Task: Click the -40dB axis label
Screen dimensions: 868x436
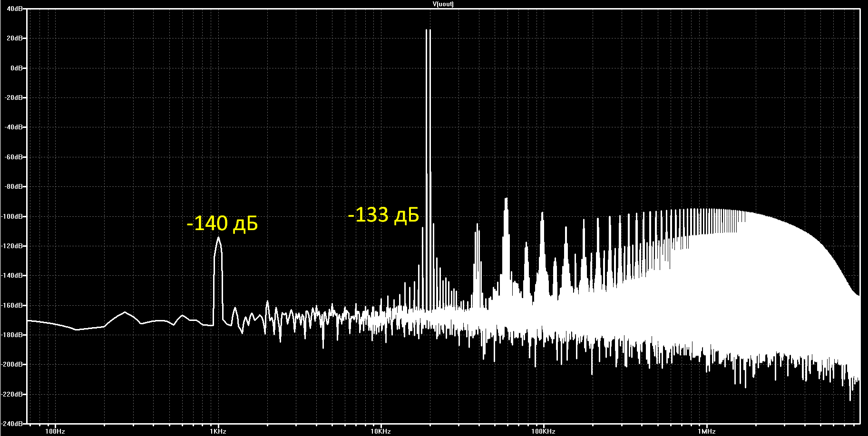Action: 13,127
